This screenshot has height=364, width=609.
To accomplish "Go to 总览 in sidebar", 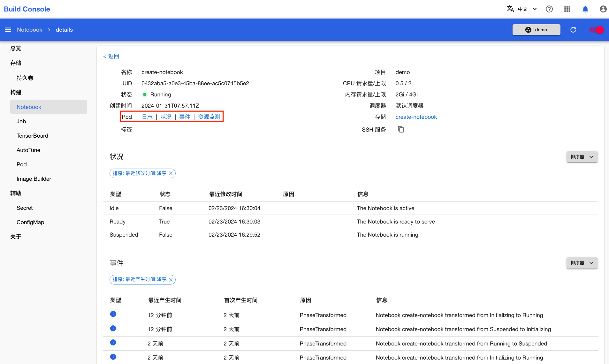I will (16, 48).
